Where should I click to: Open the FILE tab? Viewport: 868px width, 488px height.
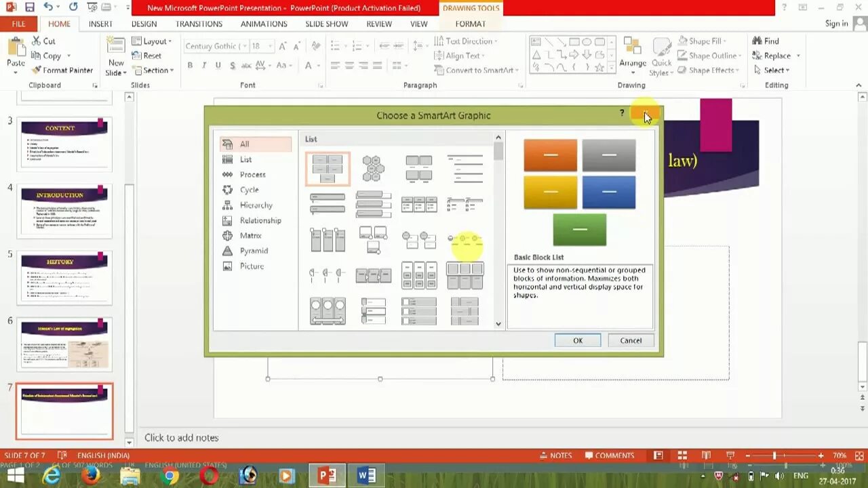point(19,24)
